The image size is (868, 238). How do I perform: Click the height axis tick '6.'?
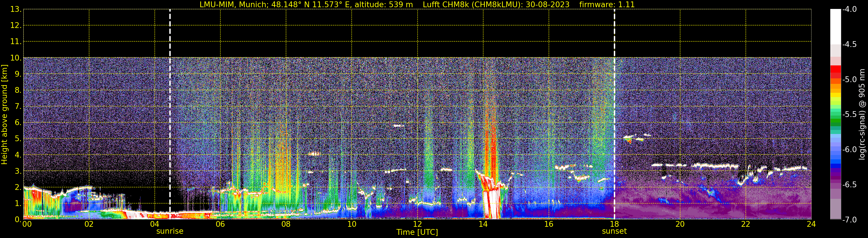click(x=18, y=123)
